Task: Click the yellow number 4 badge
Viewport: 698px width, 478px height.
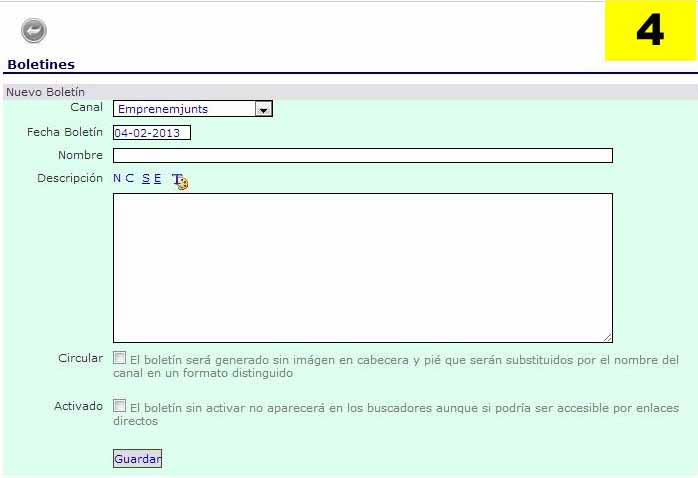Action: (649, 31)
